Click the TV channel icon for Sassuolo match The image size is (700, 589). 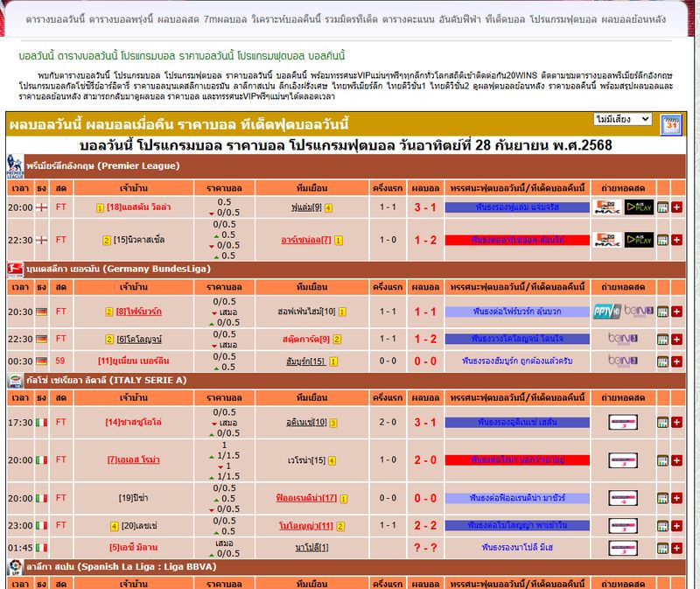pyautogui.click(x=625, y=423)
